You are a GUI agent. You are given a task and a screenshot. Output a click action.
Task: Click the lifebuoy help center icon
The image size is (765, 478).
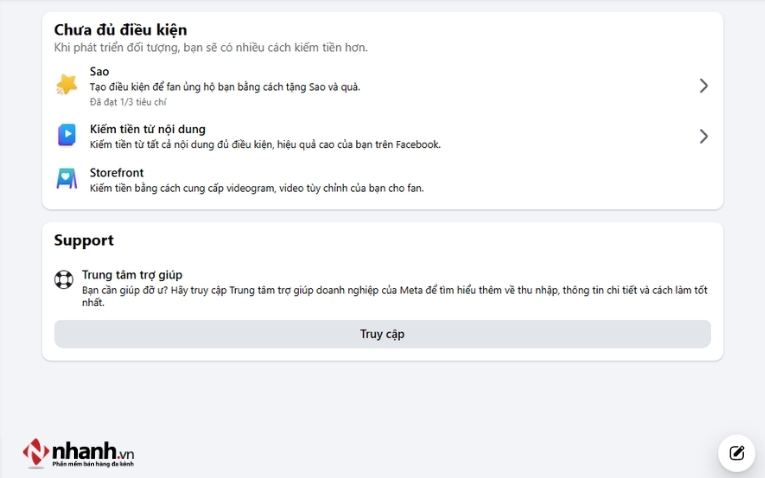pos(64,280)
